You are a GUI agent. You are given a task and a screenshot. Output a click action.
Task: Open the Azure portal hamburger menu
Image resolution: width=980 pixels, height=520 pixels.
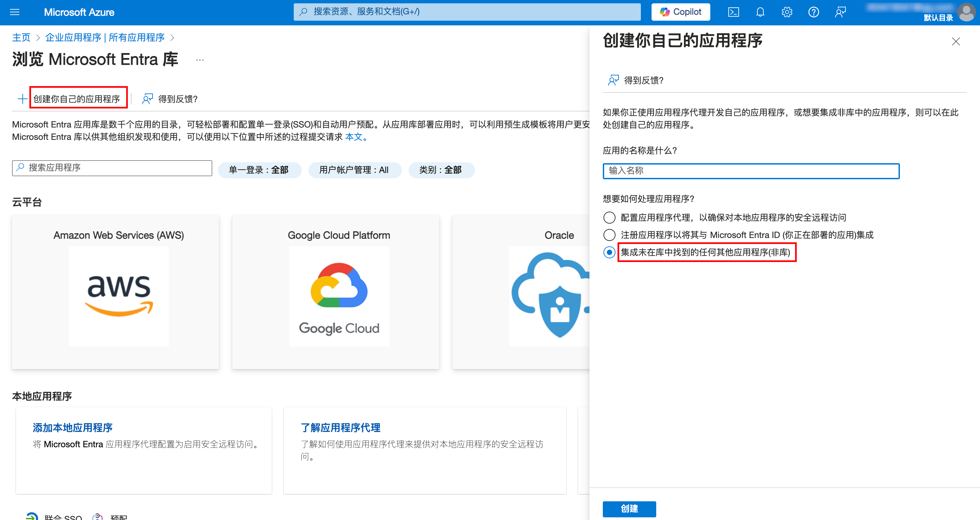pyautogui.click(x=14, y=12)
